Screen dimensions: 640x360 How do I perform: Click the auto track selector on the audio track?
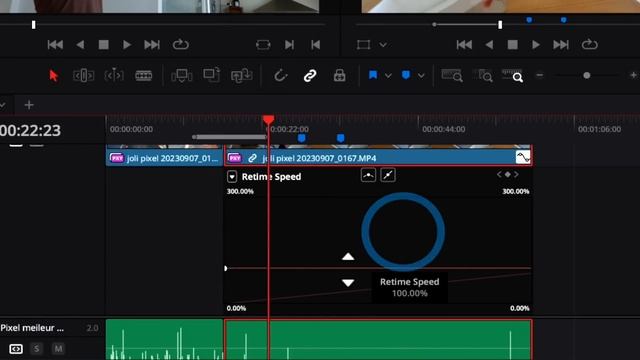click(x=16, y=349)
